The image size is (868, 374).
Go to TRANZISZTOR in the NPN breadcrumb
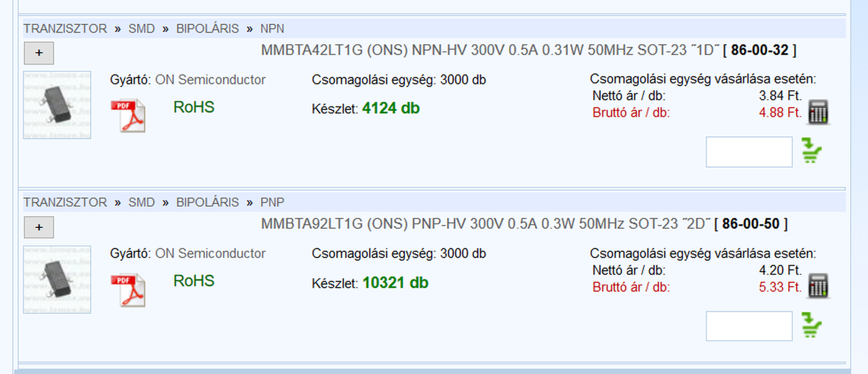click(65, 29)
